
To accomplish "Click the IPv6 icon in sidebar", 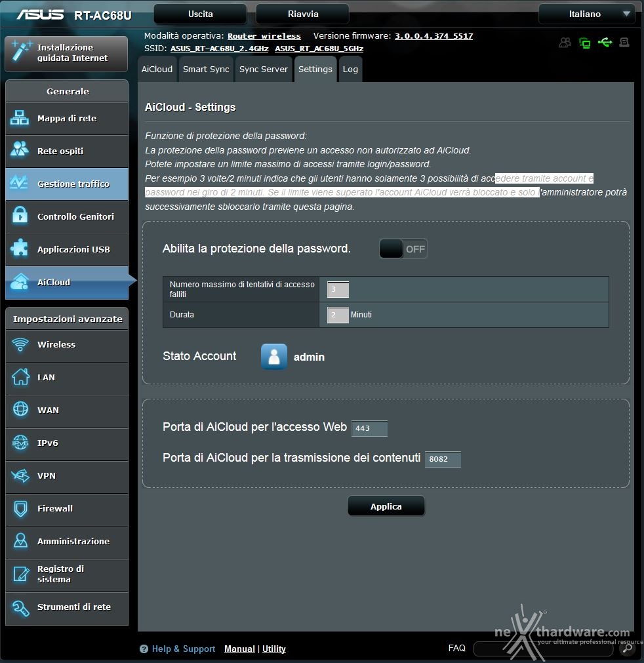I will pyautogui.click(x=20, y=443).
